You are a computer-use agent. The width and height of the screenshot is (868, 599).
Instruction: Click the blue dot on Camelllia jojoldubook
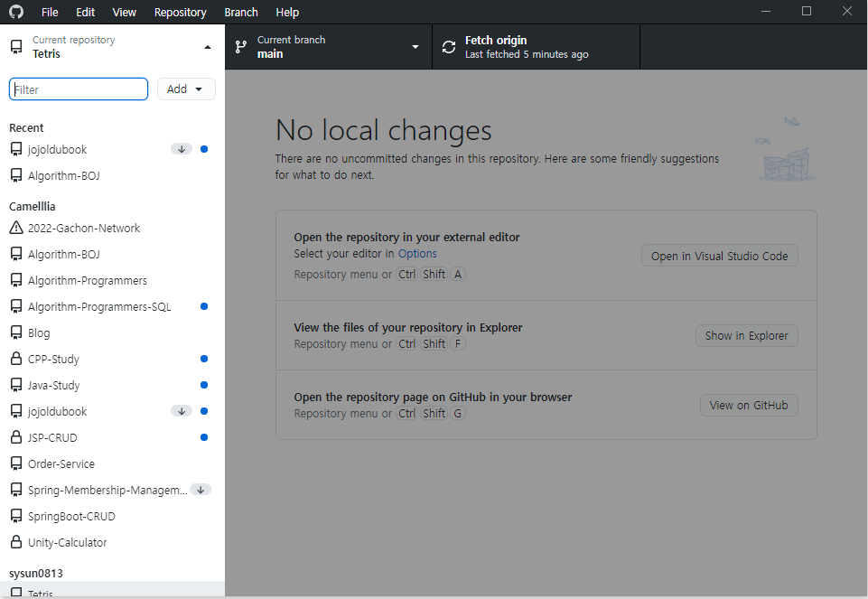204,411
